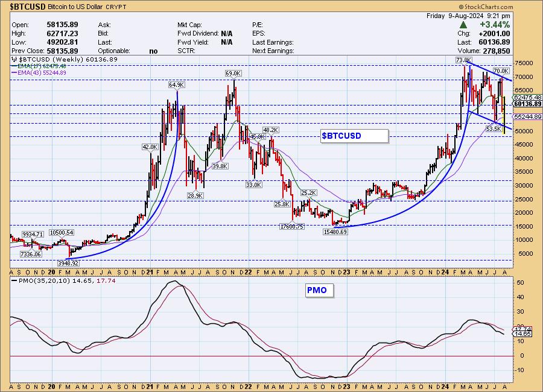Click the 39.8K price label

220,166
